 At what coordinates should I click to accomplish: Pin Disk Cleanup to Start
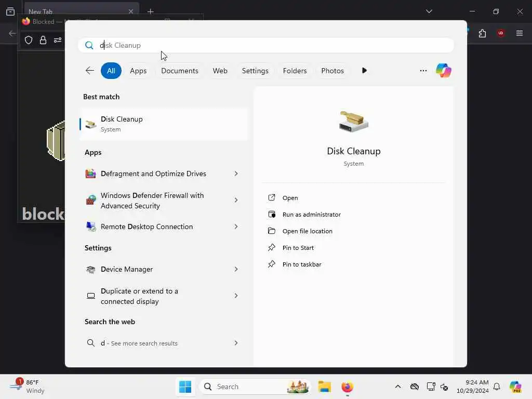[x=298, y=248]
